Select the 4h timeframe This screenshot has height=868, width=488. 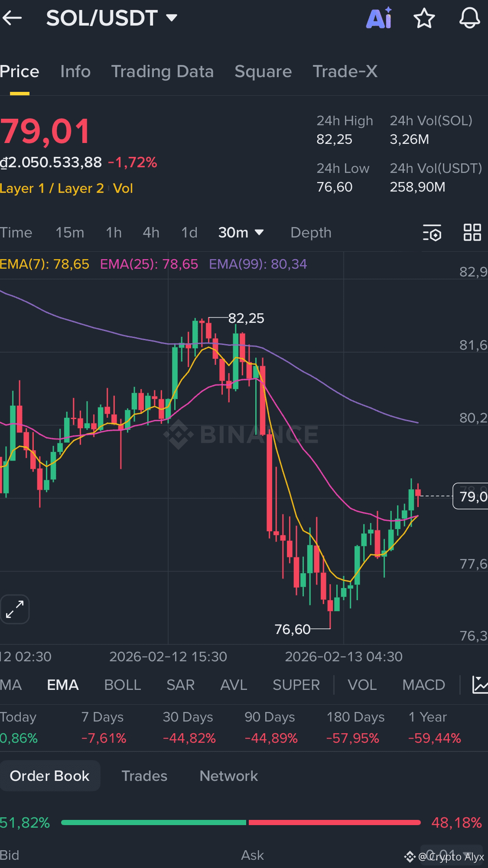151,233
